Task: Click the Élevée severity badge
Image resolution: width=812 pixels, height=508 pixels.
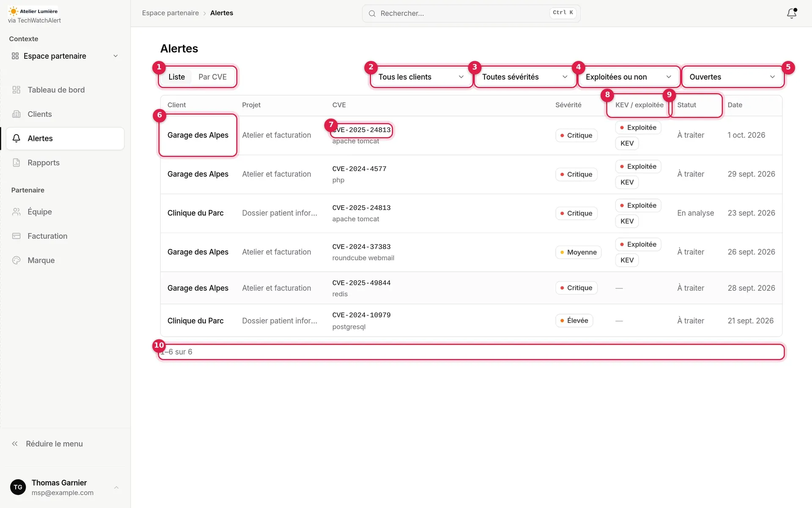Action: [574, 320]
